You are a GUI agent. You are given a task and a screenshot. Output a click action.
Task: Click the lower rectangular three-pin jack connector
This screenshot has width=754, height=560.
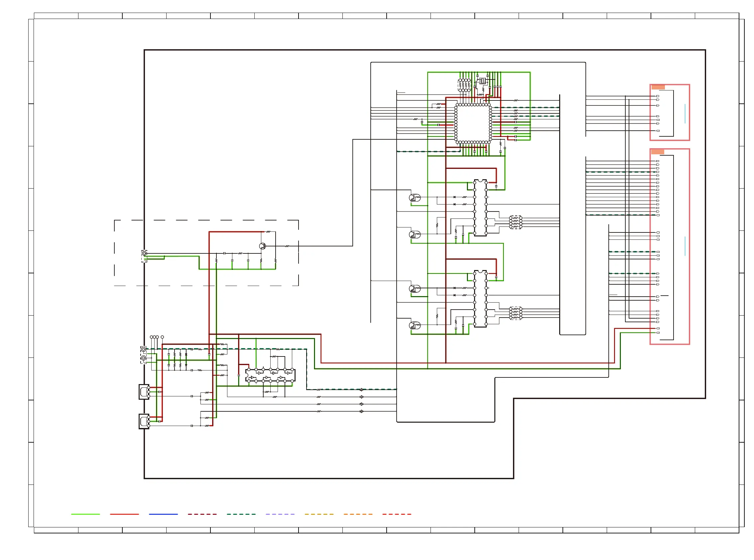coord(144,421)
